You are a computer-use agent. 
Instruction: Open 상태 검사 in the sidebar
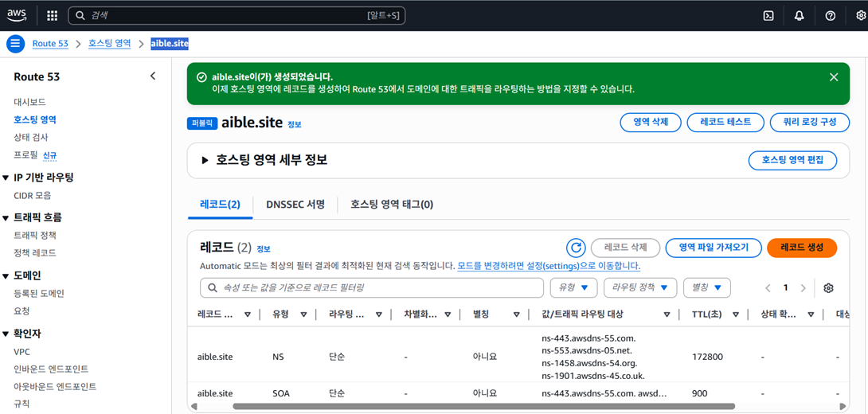[x=31, y=137]
